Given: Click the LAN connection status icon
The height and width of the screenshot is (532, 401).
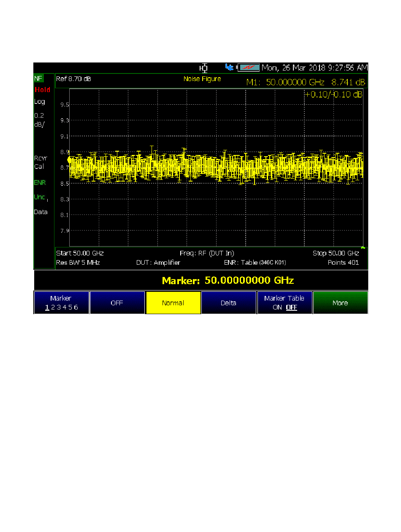Looking at the screenshot, I should tap(204, 68).
